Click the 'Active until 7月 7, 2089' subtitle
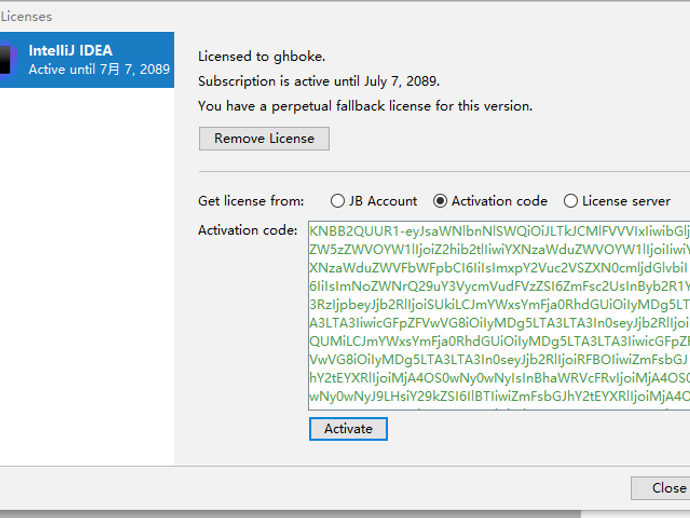This screenshot has width=690, height=518. 99,70
